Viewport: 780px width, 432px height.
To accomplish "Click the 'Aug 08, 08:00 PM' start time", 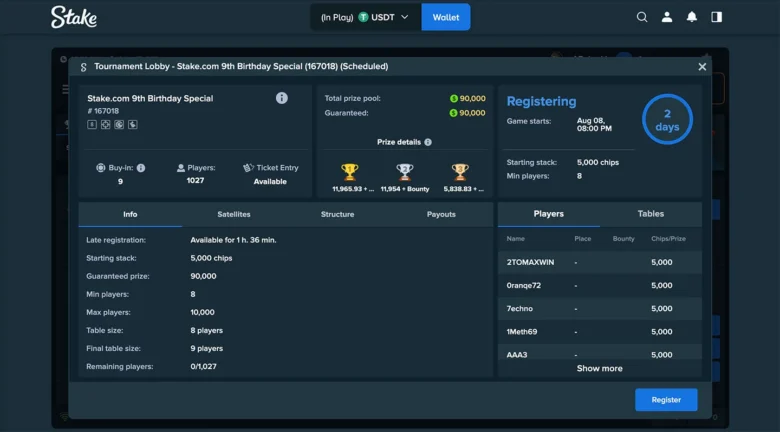I will 594,124.
